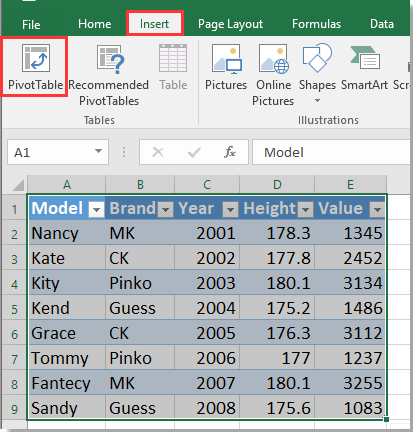Open the Formulas tab
This screenshot has height=432, width=413.
(316, 24)
